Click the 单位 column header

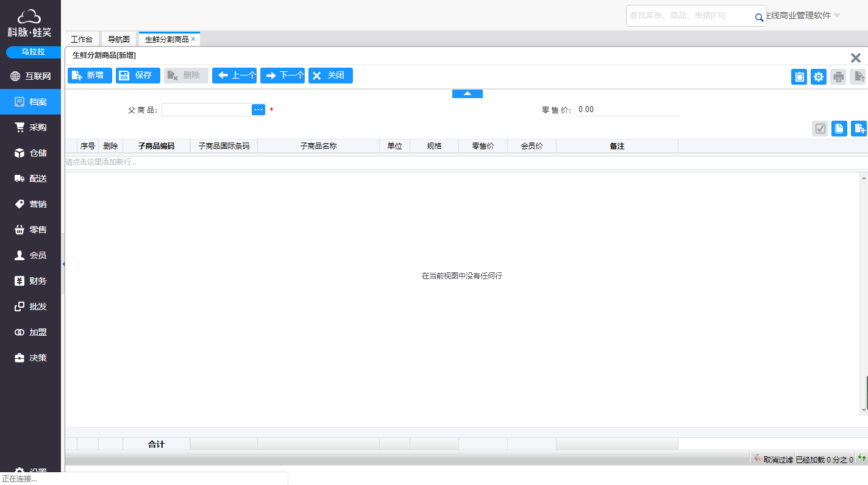pyautogui.click(x=394, y=146)
